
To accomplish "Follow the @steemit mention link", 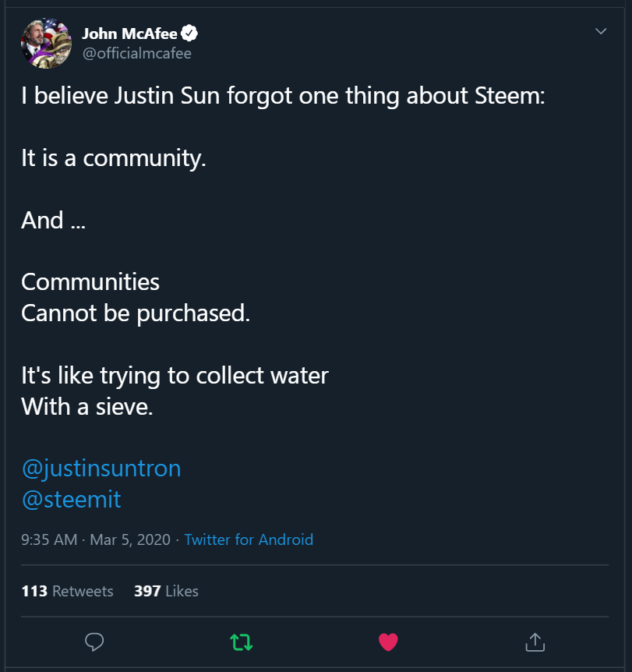I will (71, 499).
